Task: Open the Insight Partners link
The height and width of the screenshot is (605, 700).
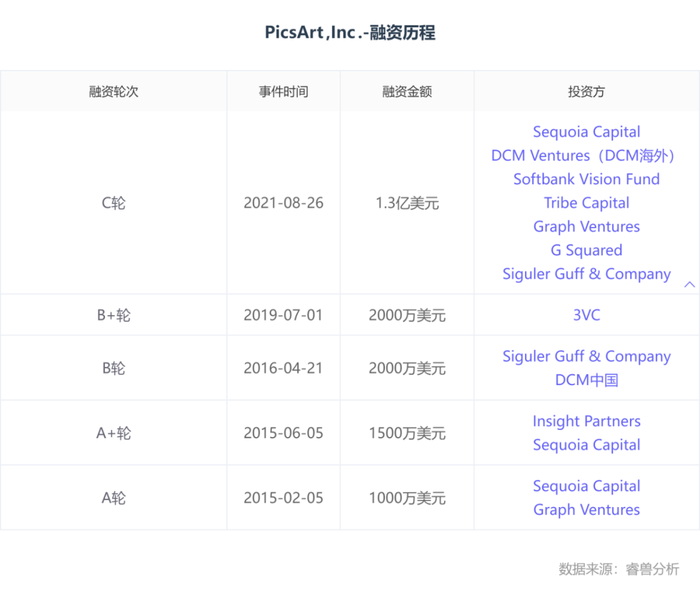Action: click(587, 421)
